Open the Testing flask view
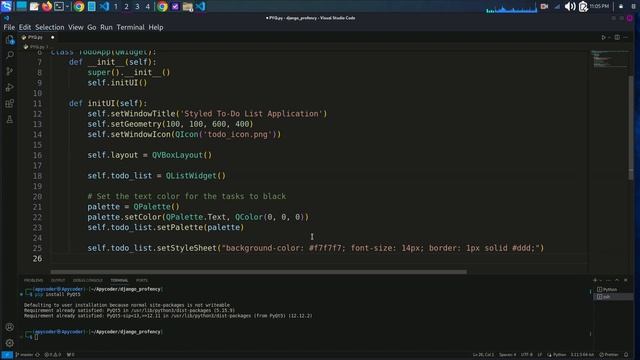The image size is (640, 360). [10, 120]
